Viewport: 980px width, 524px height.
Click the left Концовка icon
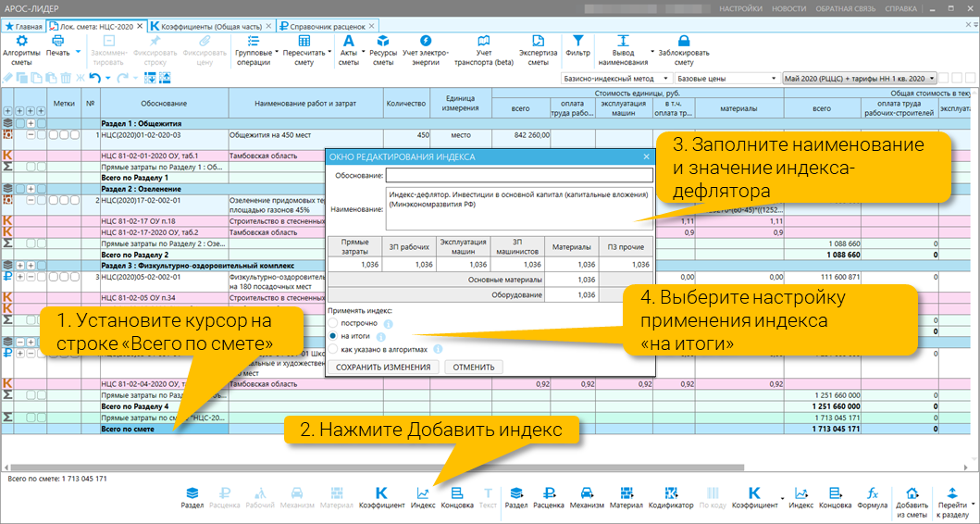pos(457,493)
